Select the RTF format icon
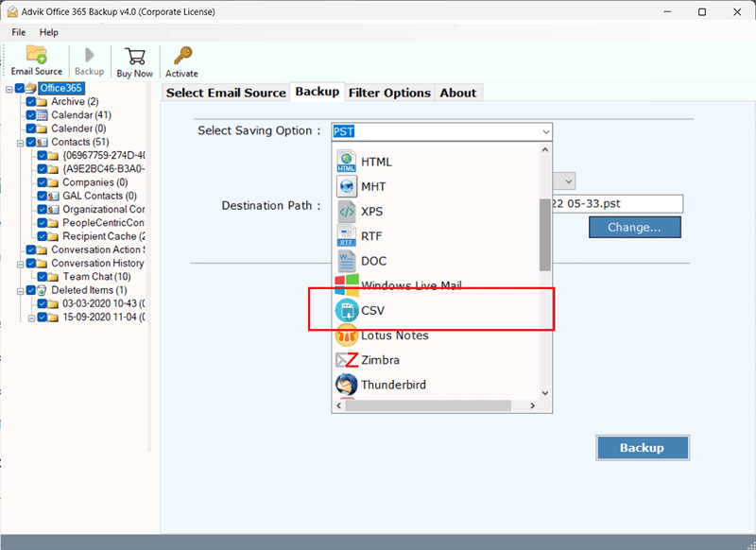The width and height of the screenshot is (756, 550). [x=346, y=235]
